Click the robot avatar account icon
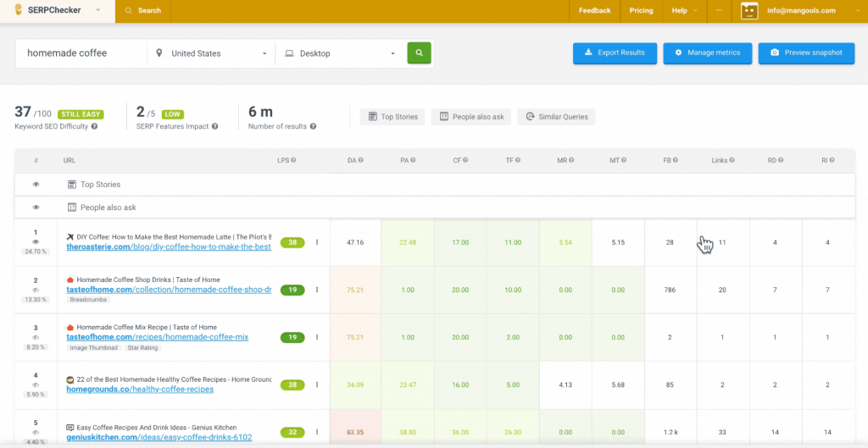Viewport: 868px width, 448px height. point(749,10)
